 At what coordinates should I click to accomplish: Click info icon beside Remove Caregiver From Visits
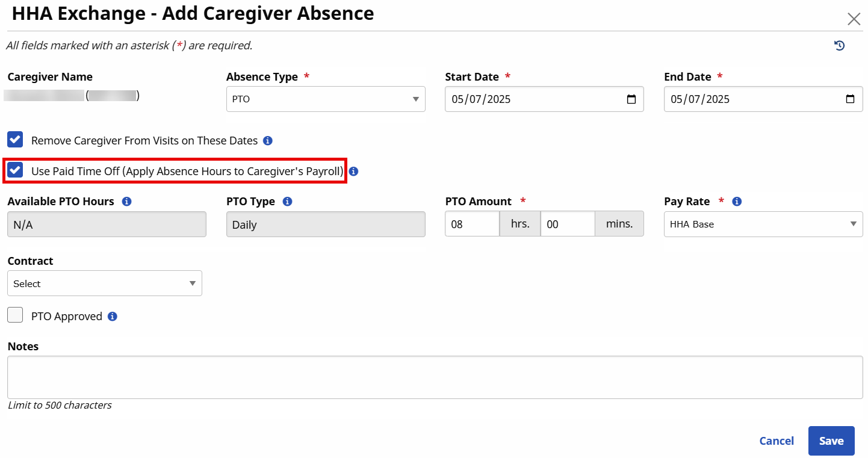coord(268,141)
